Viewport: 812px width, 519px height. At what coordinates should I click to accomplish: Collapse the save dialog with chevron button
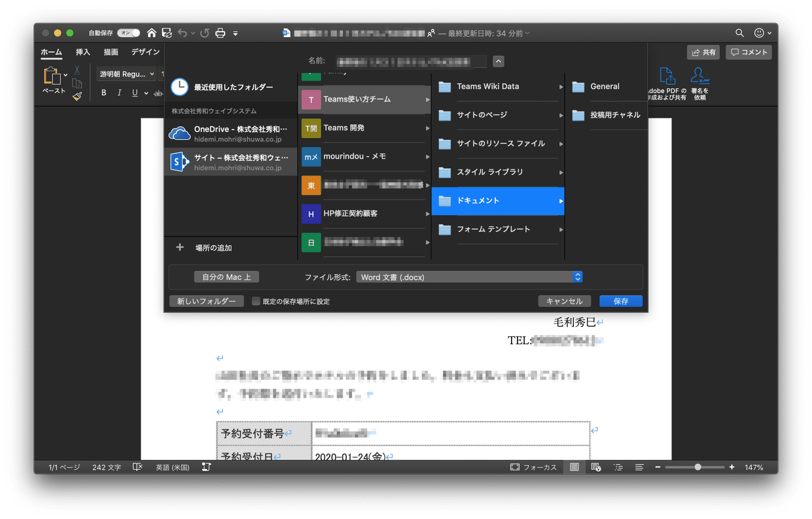click(499, 61)
